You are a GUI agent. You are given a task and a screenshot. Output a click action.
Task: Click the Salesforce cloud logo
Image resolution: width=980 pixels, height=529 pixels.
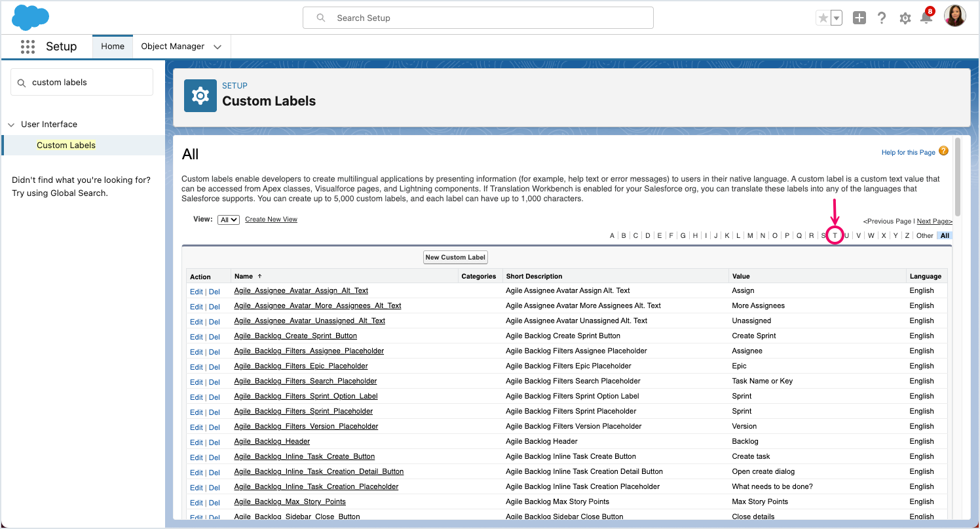click(x=30, y=18)
